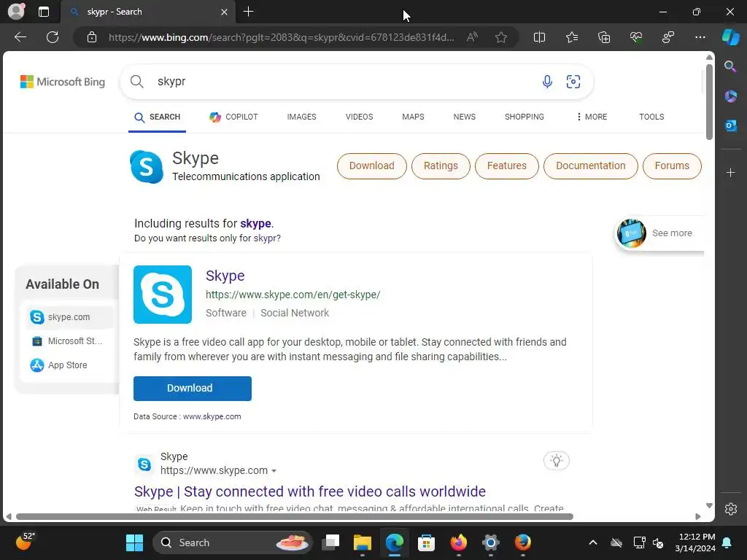Launch Copilot from Edge toolbar
This screenshot has width=747, height=560.
(730, 37)
